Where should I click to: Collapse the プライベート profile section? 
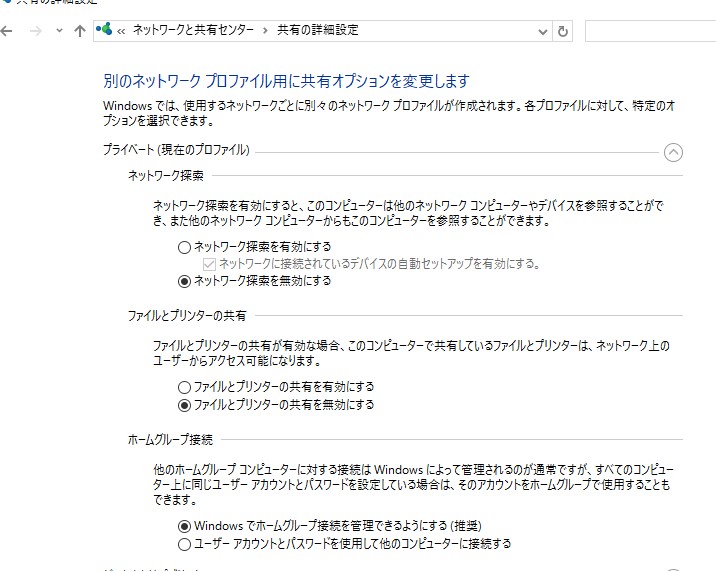(673, 153)
